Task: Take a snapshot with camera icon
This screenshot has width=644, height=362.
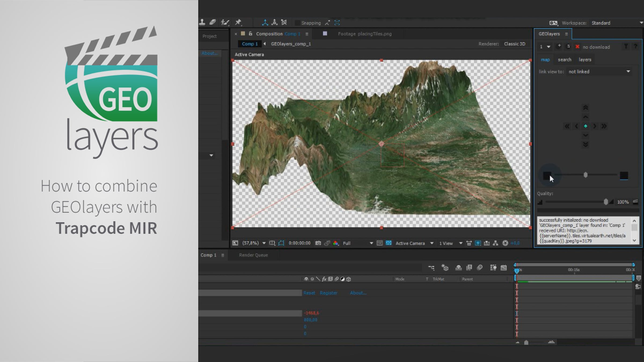Action: (318, 243)
